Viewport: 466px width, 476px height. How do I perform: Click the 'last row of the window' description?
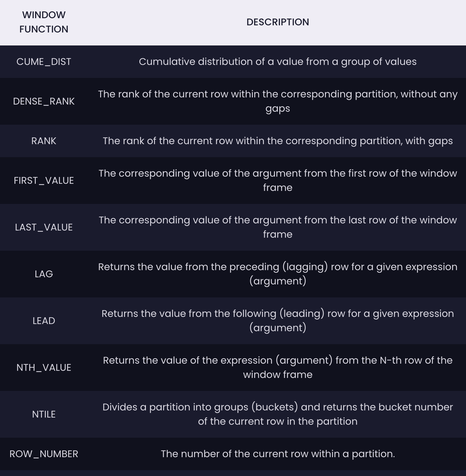pos(278,227)
